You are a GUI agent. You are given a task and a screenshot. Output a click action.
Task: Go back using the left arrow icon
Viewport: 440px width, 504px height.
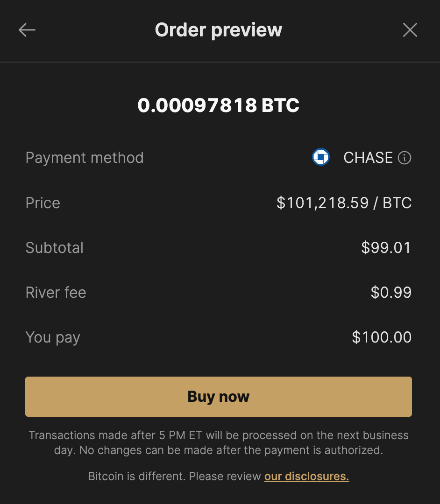tap(27, 30)
